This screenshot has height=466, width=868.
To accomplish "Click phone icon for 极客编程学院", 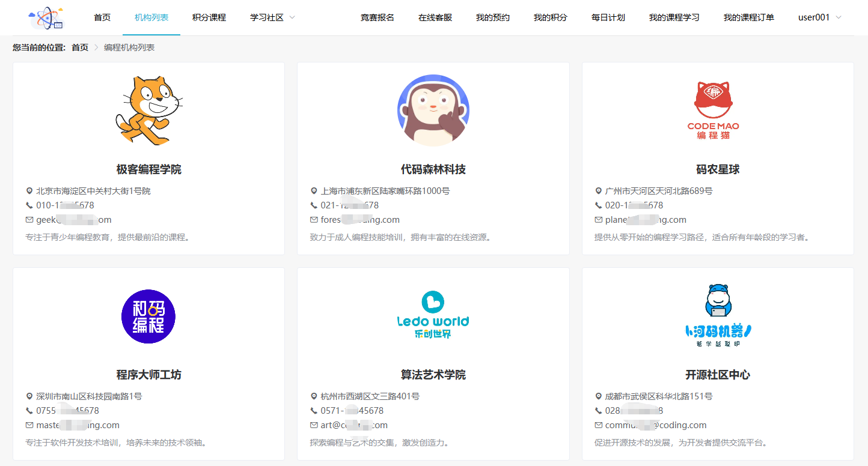I will 29,205.
